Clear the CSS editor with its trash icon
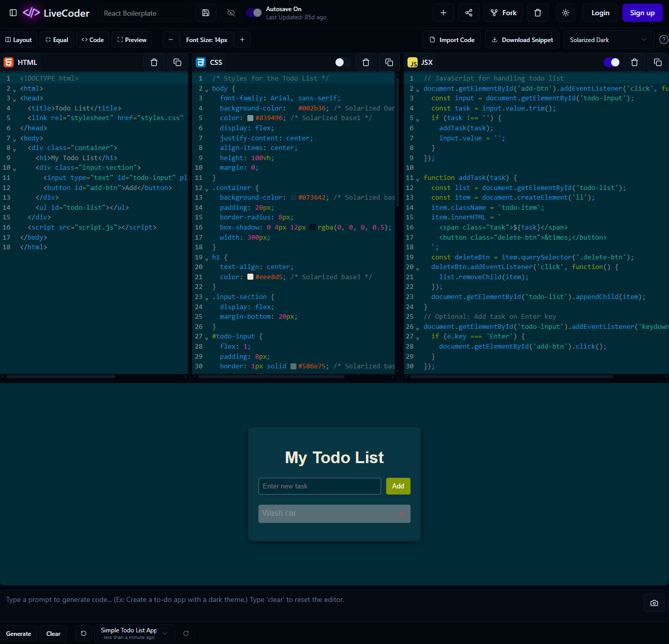Viewport: 669px width, 644px height. [366, 62]
